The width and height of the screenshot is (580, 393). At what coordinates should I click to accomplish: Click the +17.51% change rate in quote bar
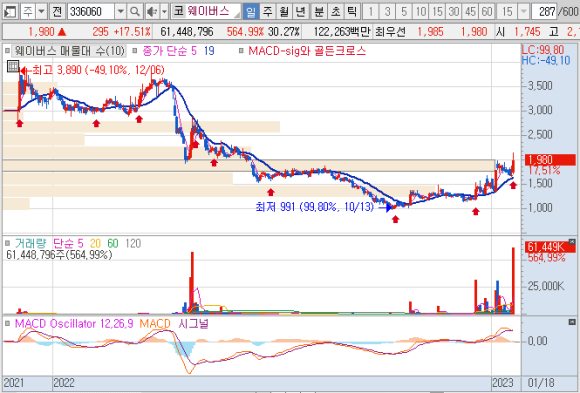[x=132, y=32]
